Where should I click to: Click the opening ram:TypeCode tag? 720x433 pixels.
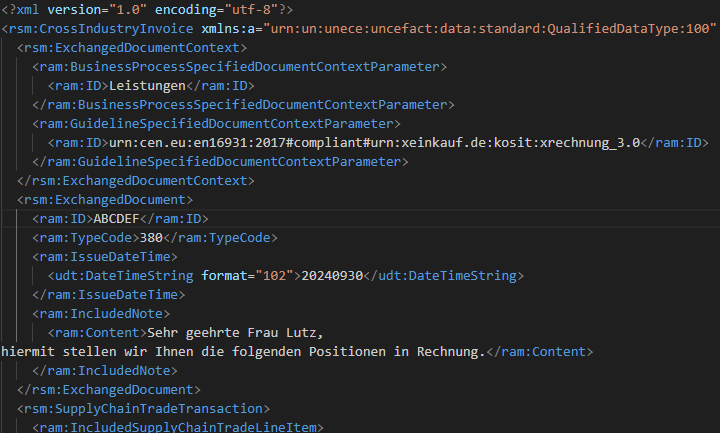click(x=86, y=238)
